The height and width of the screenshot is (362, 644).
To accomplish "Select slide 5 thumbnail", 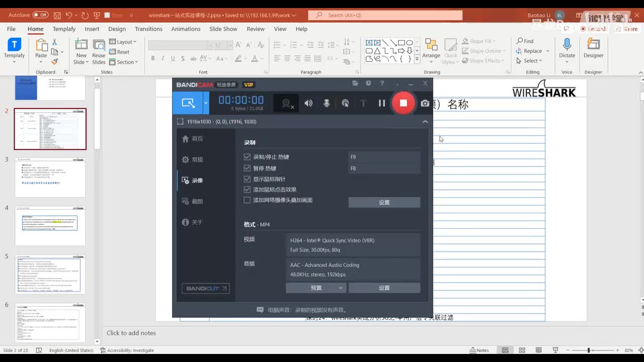I will [x=50, y=274].
